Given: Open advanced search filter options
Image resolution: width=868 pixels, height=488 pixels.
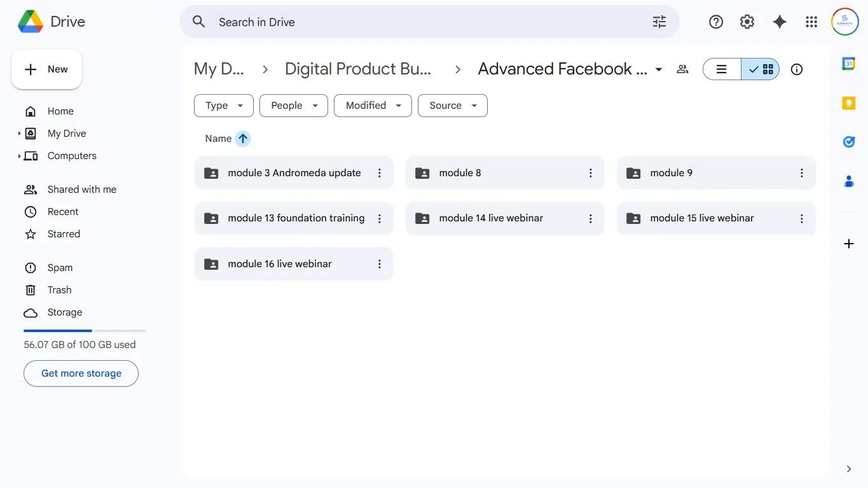Looking at the screenshot, I should pos(659,22).
